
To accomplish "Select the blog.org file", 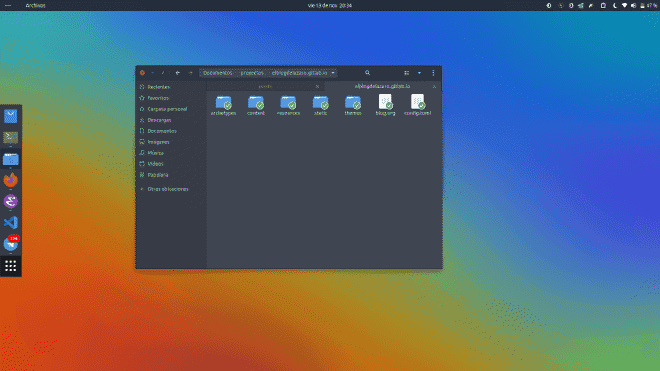I will 386,105.
